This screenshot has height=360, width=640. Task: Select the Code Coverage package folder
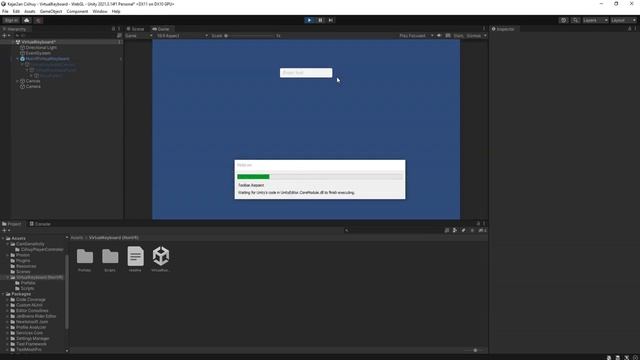[31, 300]
